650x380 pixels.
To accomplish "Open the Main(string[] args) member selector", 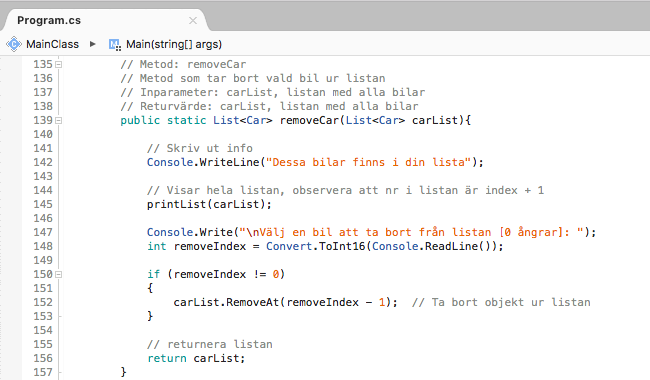I will point(174,44).
